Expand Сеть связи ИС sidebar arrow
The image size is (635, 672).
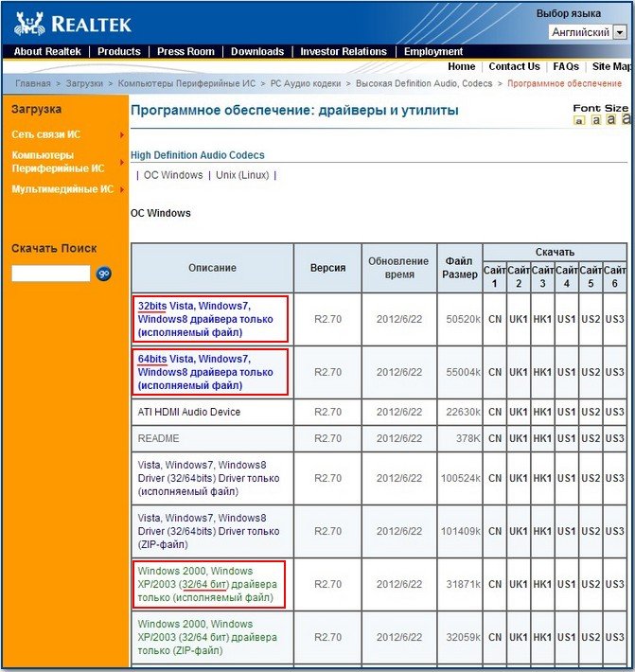[122, 135]
